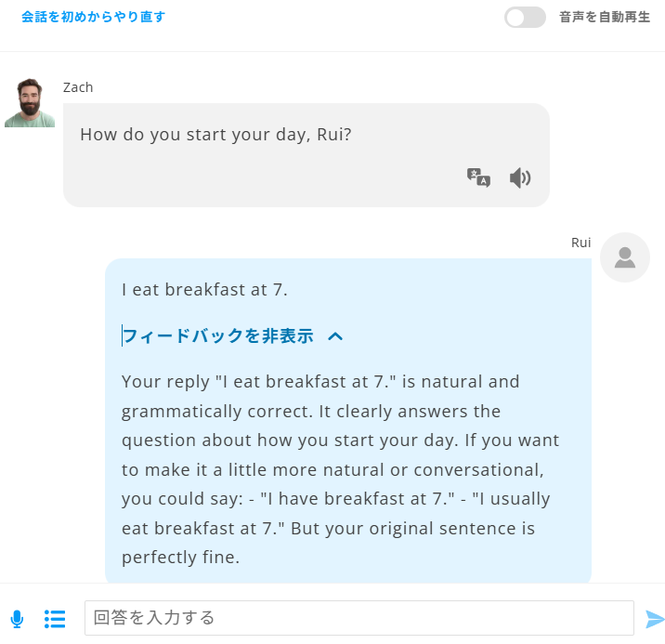This screenshot has height=644, width=665.
Task: Focus the 回答を入力する text field
Action: 359,618
